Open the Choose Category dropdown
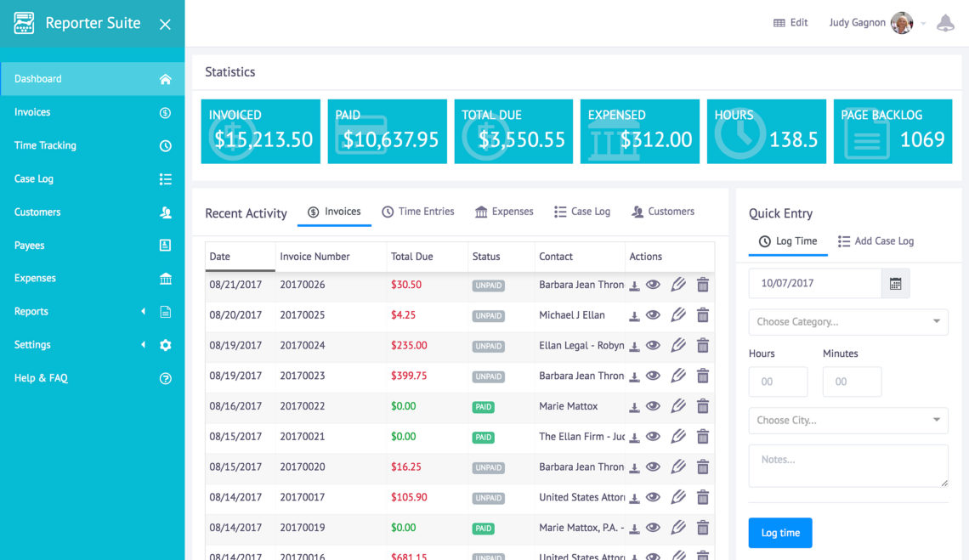 point(848,322)
